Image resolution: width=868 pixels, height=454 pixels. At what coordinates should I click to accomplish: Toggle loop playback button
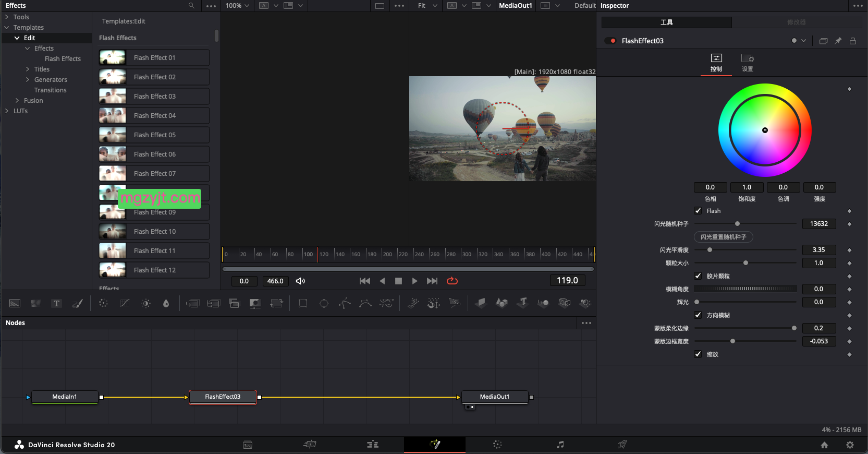coord(452,281)
